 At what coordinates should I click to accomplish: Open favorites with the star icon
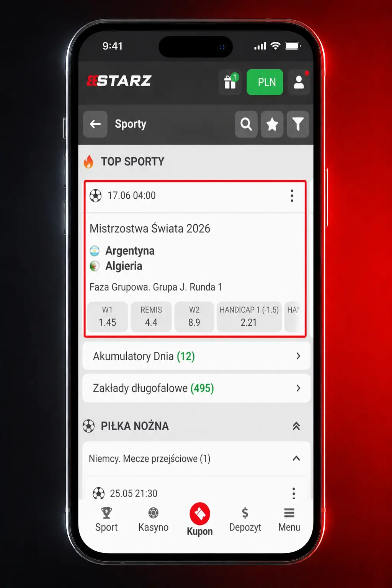coord(272,124)
